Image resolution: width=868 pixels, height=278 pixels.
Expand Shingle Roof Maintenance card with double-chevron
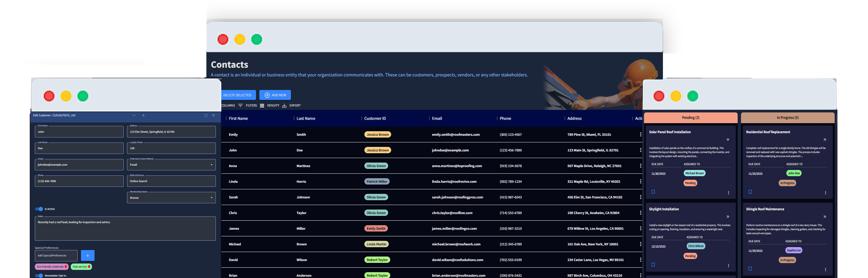[825, 217]
